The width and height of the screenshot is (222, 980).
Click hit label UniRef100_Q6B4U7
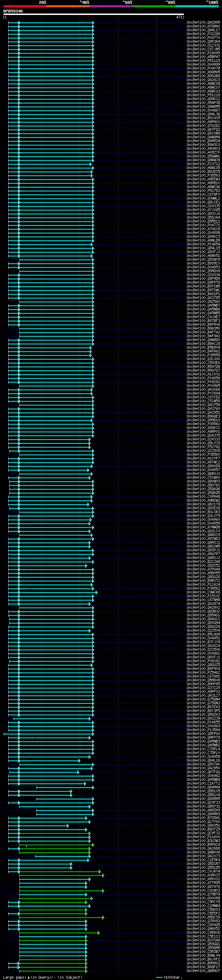(x=203, y=971)
